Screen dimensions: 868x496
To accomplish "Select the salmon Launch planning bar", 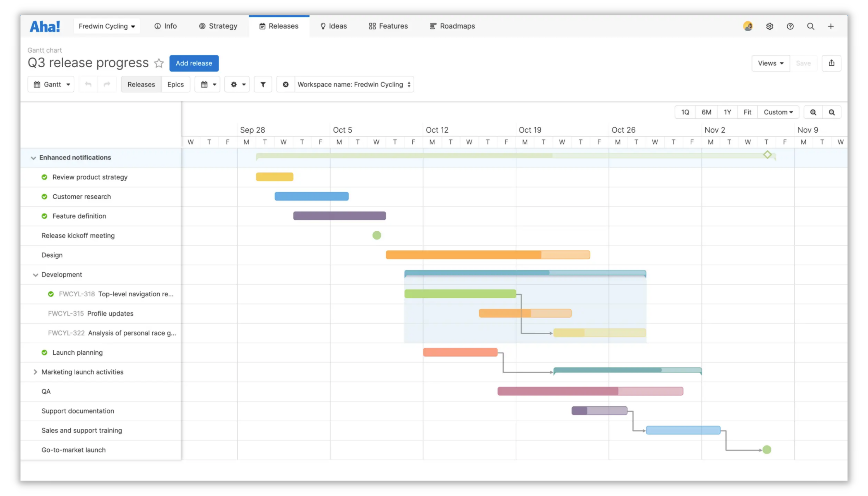I will (460, 352).
